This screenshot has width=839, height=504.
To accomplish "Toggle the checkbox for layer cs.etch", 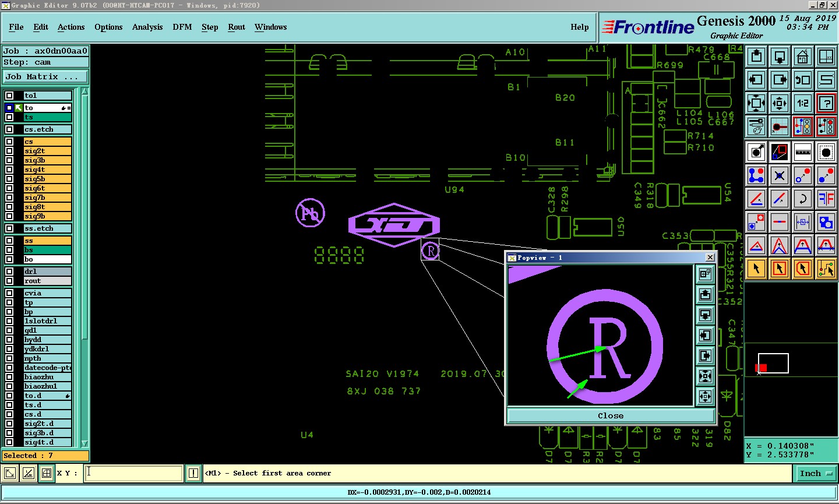I will [9, 129].
